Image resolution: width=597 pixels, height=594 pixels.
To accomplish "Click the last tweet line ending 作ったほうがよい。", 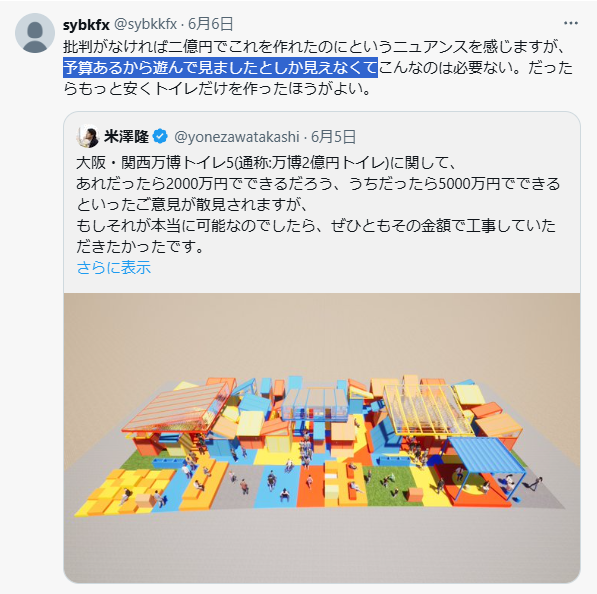I will pos(217,88).
